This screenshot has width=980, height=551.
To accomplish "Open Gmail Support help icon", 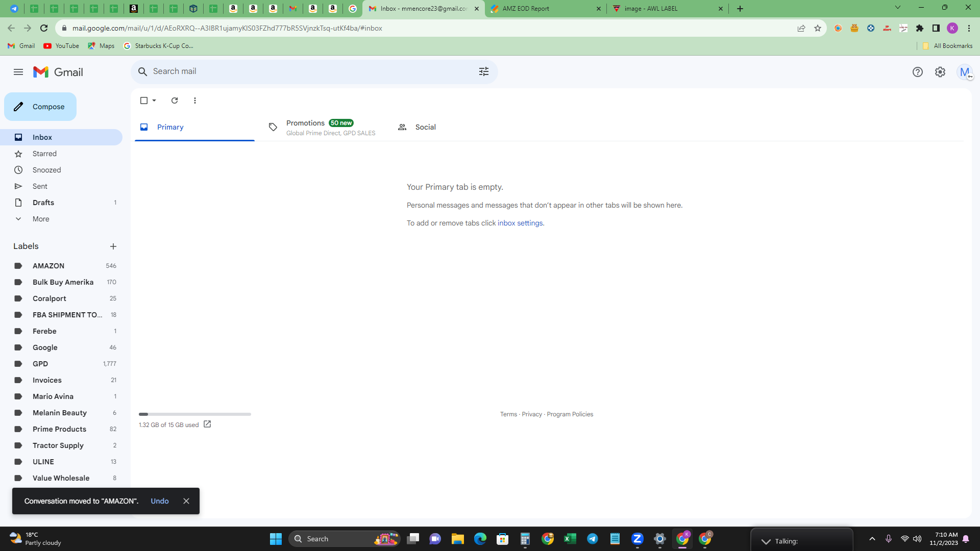I will click(x=918, y=72).
